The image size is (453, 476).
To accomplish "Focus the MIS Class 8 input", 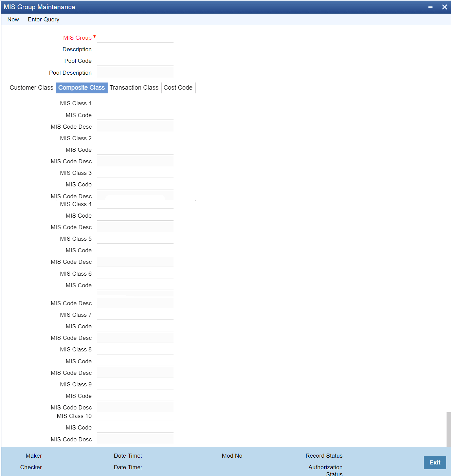I will click(135, 349).
